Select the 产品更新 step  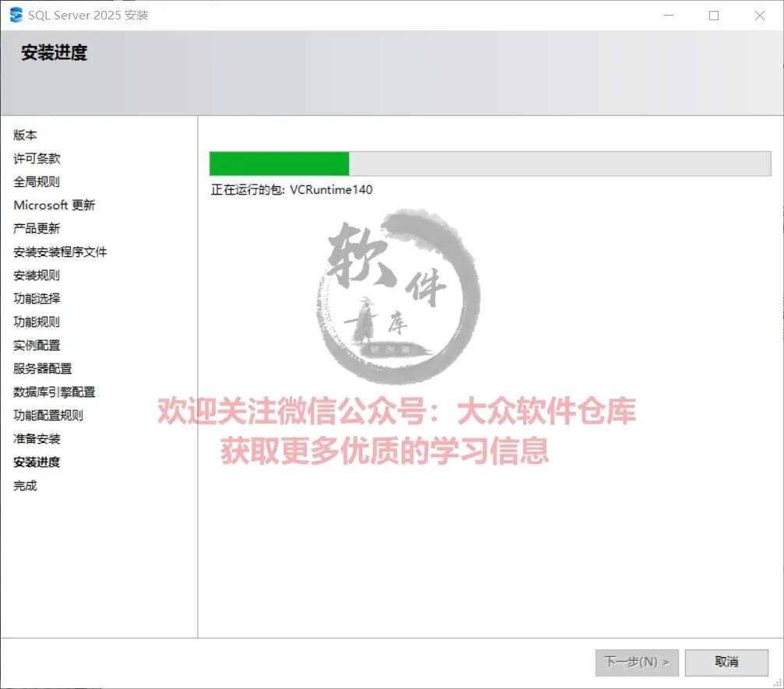coord(37,229)
